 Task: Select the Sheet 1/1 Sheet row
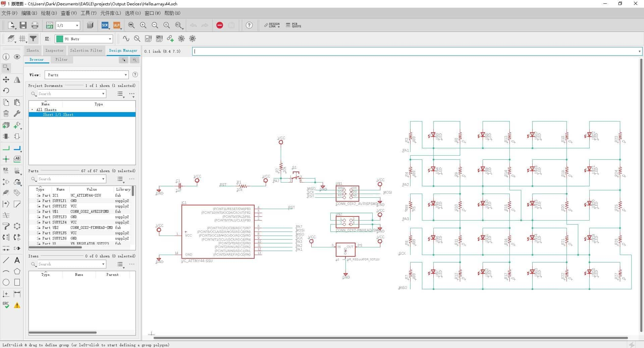click(x=82, y=114)
